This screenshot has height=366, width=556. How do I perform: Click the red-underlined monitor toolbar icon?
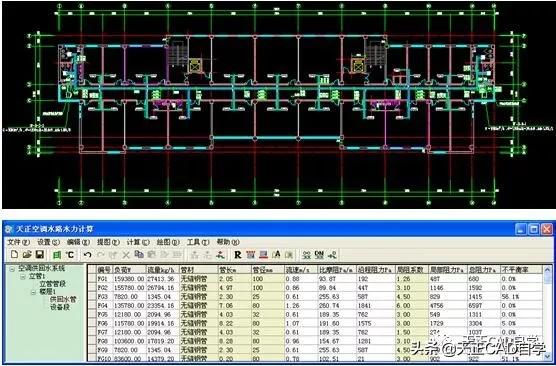click(263, 255)
